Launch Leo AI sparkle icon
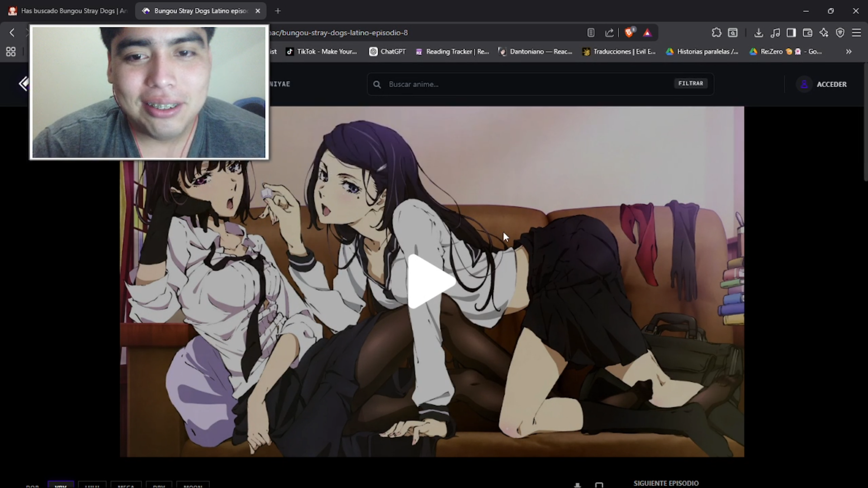868x488 pixels. coord(824,33)
